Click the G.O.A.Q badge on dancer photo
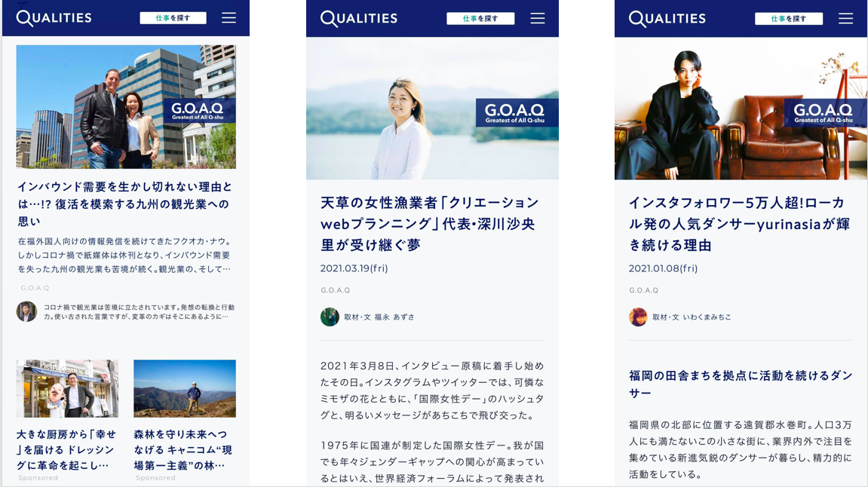Screen dimensions: 868x487 coord(824,113)
